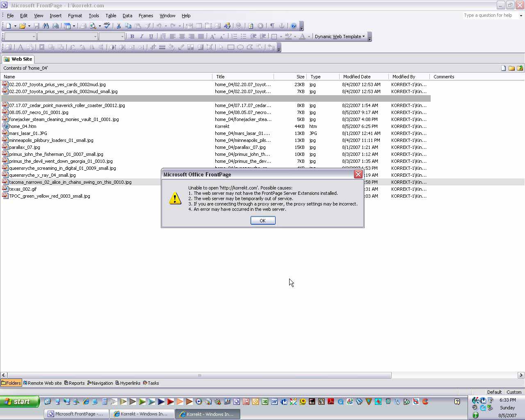Click the Italic formatting icon
Image resolution: width=525 pixels, height=420 pixels.
point(142,37)
